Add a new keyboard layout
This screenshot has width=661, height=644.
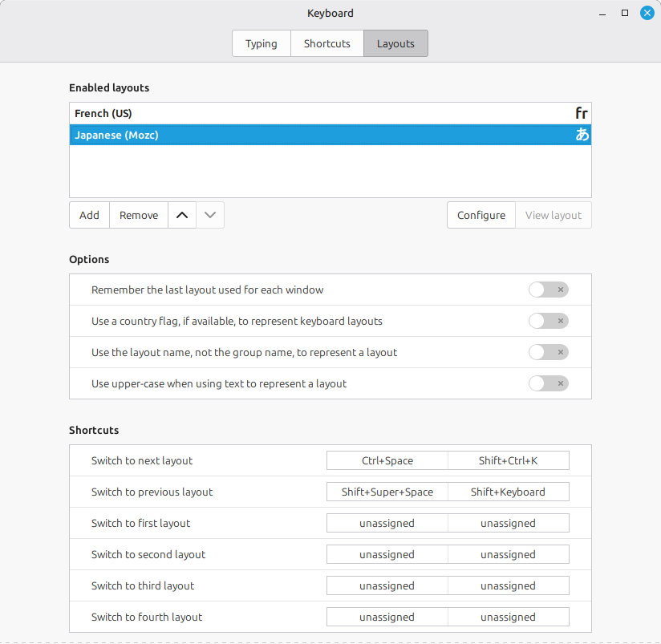pyautogui.click(x=89, y=215)
